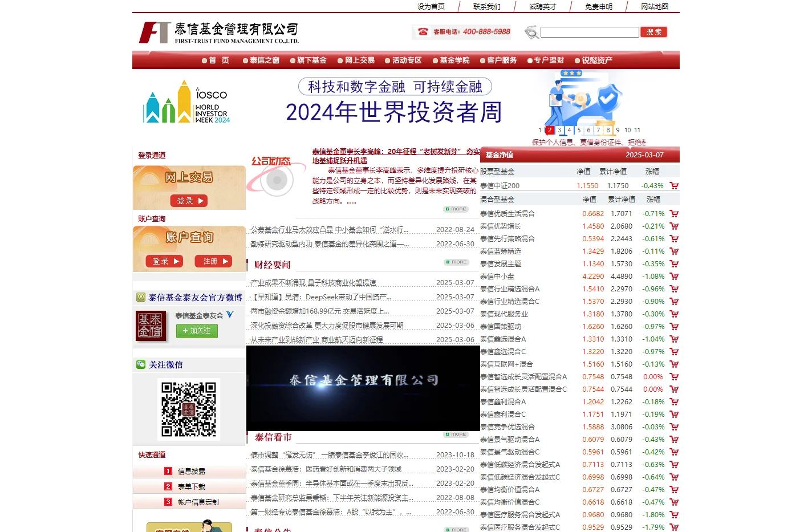This screenshot has width=812, height=532.
Task: Click the video player thumbnail
Action: (x=363, y=388)
